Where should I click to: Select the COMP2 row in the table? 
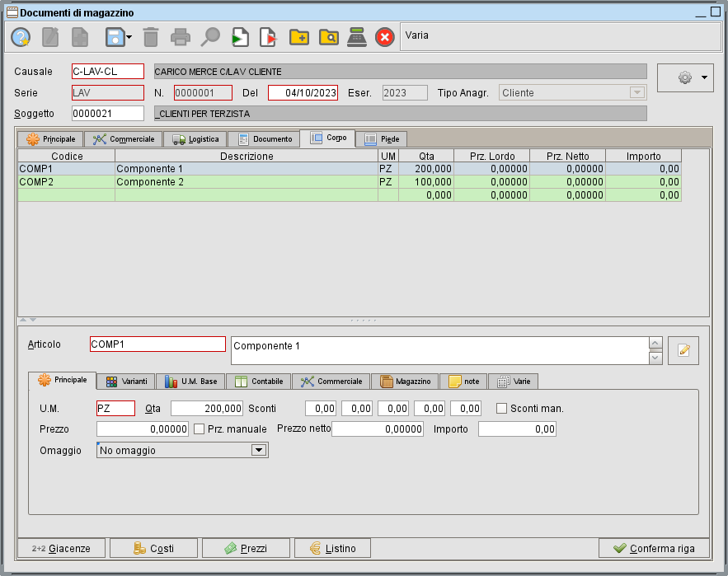pos(66,182)
